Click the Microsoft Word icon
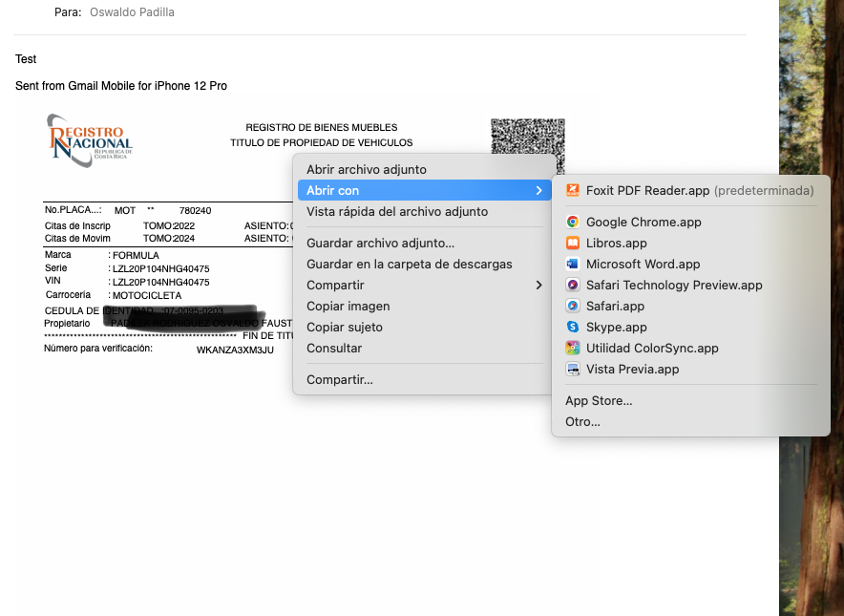The width and height of the screenshot is (844, 616). click(573, 265)
